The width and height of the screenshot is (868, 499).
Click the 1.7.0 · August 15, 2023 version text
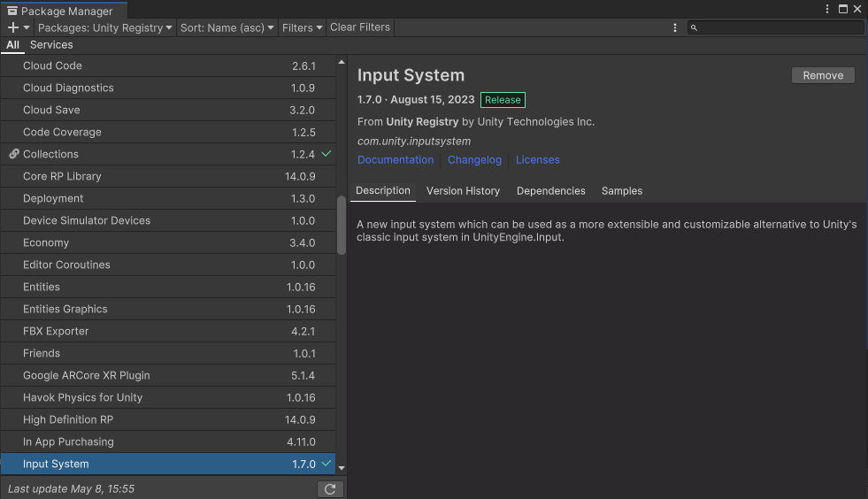tap(416, 100)
